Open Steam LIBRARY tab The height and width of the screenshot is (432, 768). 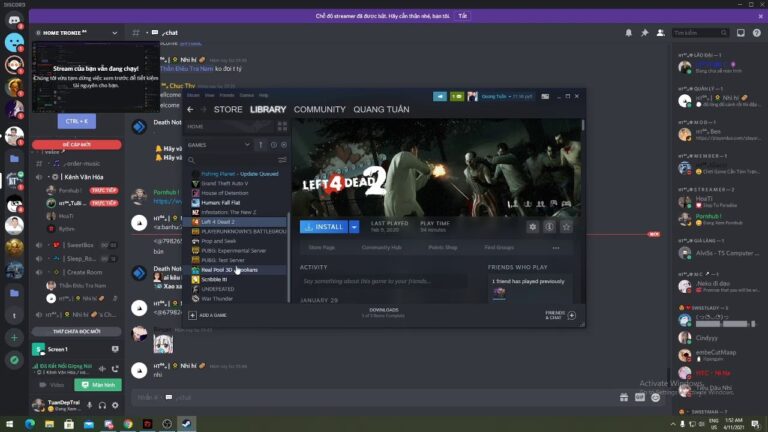tap(268, 109)
